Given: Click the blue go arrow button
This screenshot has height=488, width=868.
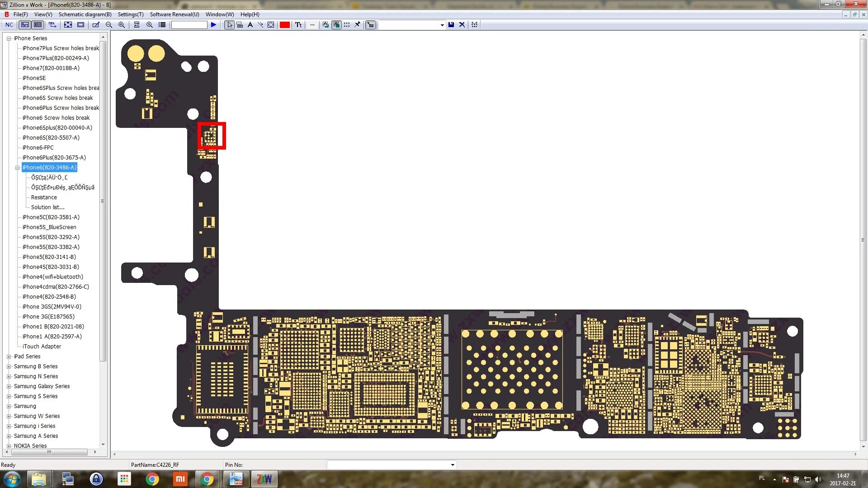Looking at the screenshot, I should [x=213, y=25].
